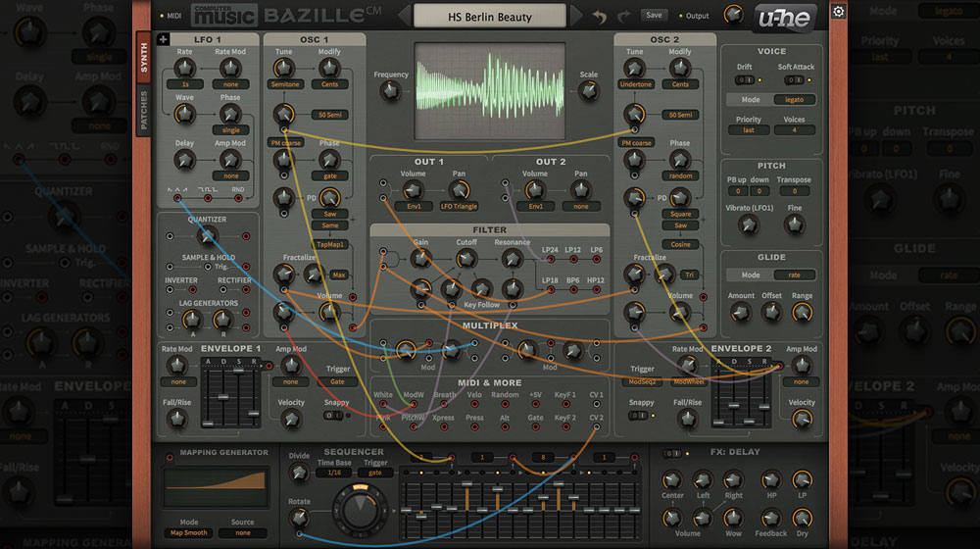Go to the previous preset with the left arrow

[405, 16]
